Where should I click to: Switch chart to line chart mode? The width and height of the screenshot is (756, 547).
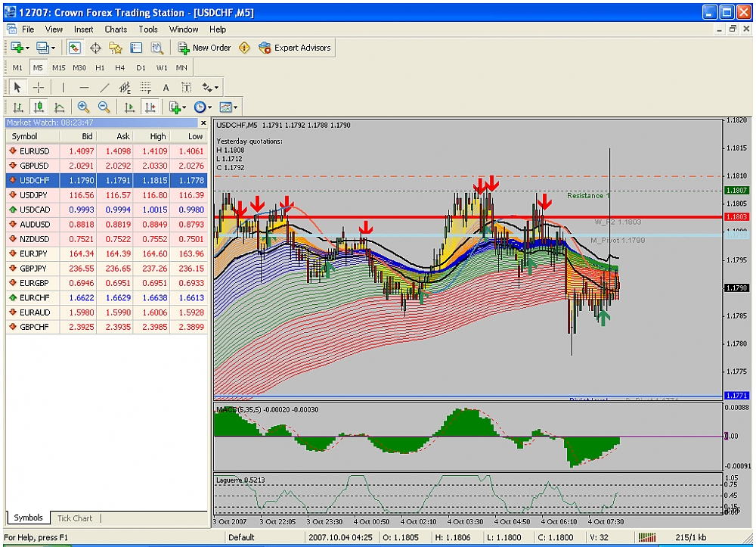[59, 107]
